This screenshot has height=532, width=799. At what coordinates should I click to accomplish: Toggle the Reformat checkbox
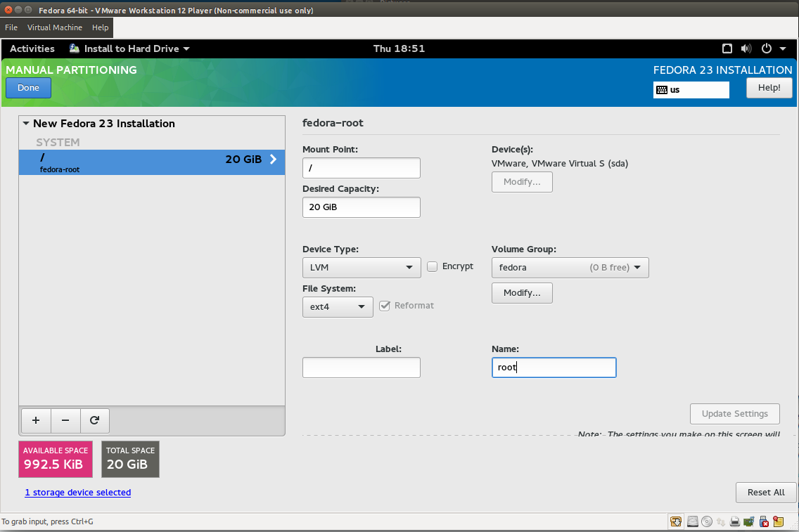(x=385, y=306)
